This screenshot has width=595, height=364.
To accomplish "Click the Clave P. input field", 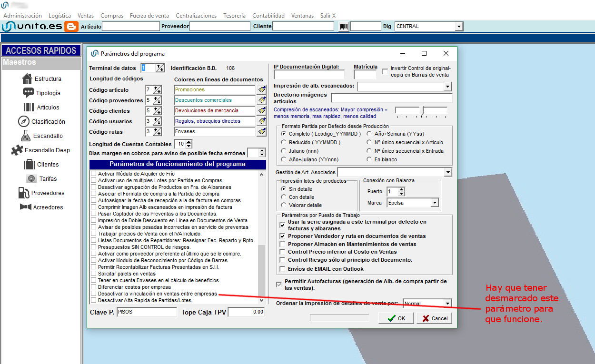I will coord(147,312).
